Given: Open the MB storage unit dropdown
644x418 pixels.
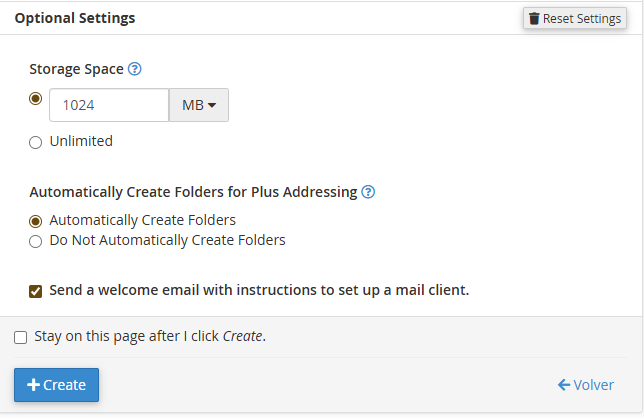Looking at the screenshot, I should pos(199,105).
